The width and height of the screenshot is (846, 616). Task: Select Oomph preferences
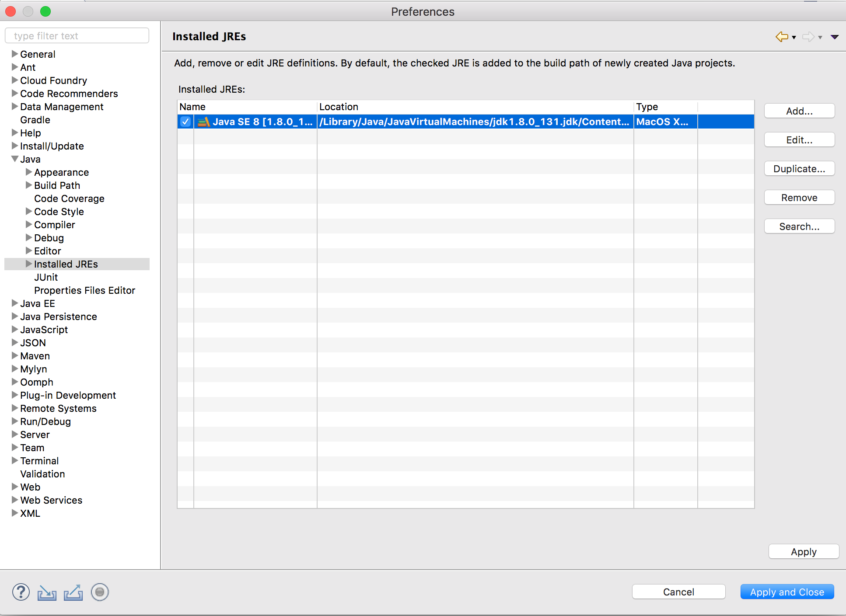coord(37,382)
